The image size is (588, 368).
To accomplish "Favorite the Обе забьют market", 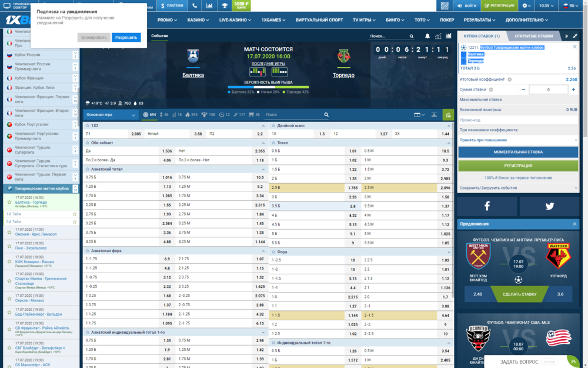I will [x=88, y=143].
